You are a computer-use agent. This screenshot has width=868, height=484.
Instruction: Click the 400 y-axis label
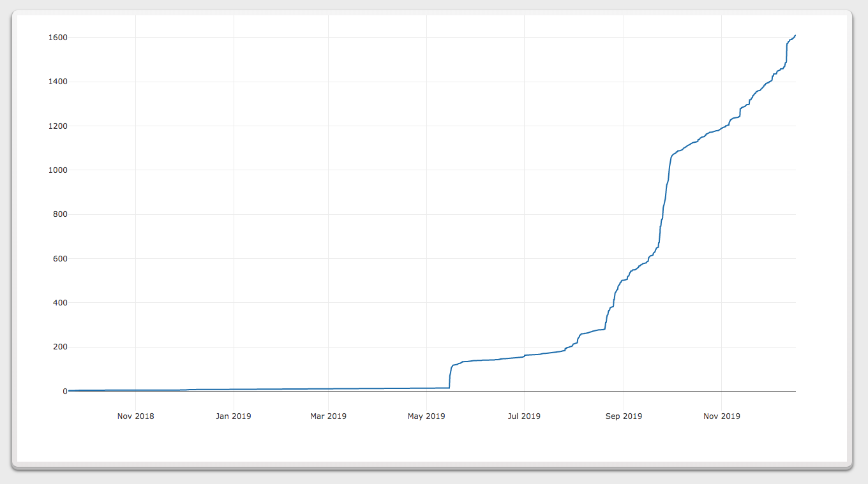61,302
